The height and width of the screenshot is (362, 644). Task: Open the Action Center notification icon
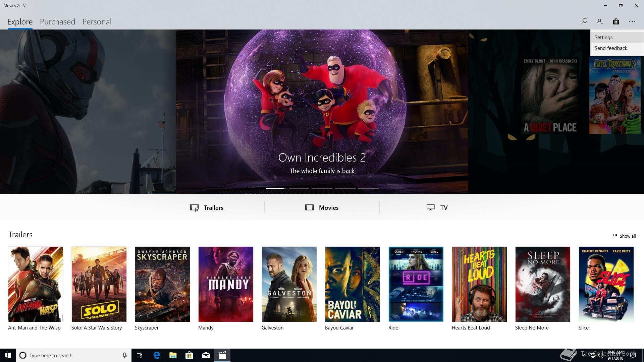[x=633, y=355]
